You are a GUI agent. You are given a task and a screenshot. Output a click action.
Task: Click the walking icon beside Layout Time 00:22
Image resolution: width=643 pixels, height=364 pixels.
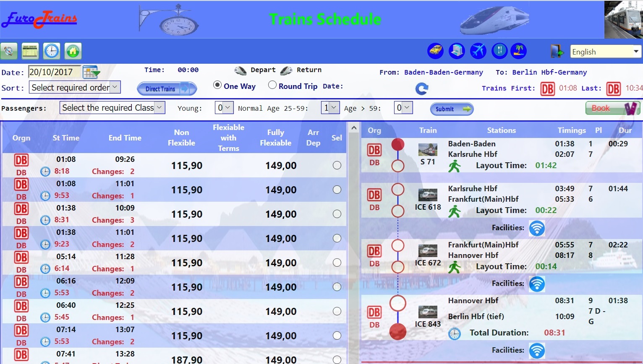[x=455, y=211]
